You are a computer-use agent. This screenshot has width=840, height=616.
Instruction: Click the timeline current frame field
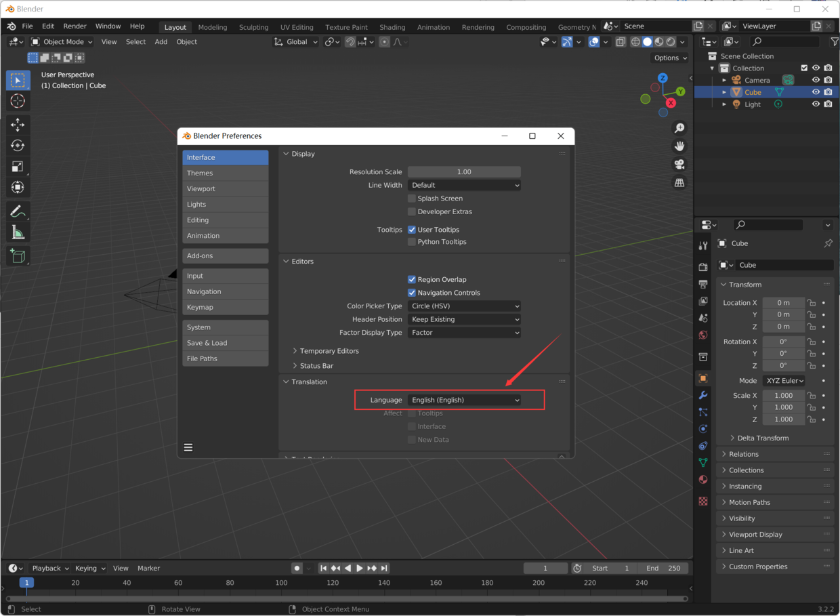[545, 569]
